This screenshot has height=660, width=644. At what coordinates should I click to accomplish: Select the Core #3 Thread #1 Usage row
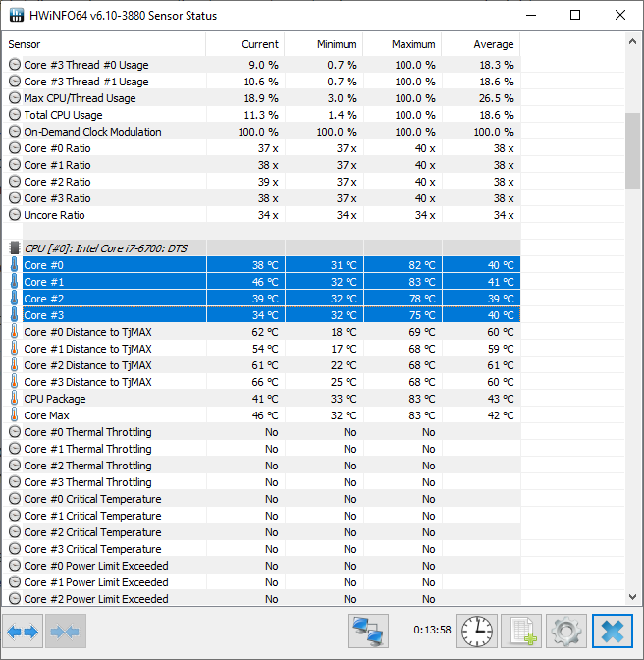click(262, 82)
